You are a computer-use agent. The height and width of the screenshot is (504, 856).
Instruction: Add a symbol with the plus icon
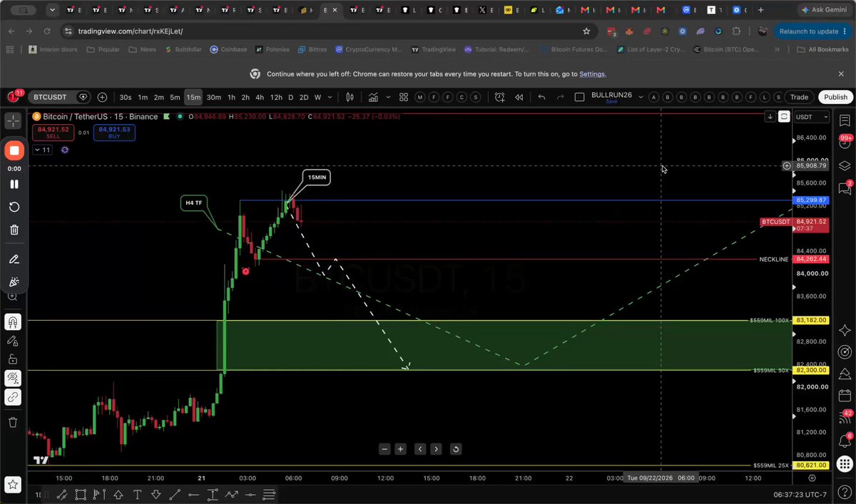102,97
